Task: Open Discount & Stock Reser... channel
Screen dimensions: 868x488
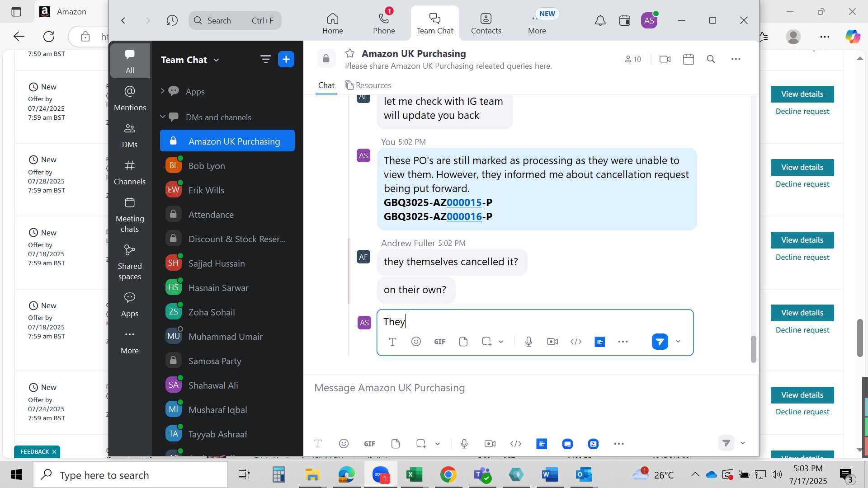Action: 227,239
